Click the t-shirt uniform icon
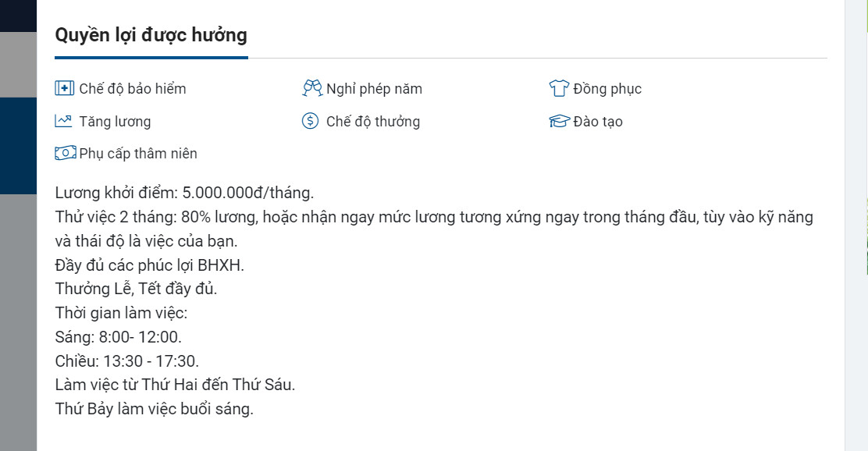 click(x=559, y=88)
